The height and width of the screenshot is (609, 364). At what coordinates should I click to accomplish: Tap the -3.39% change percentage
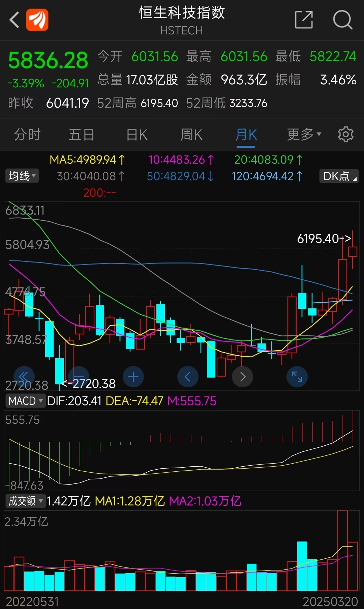(26, 83)
